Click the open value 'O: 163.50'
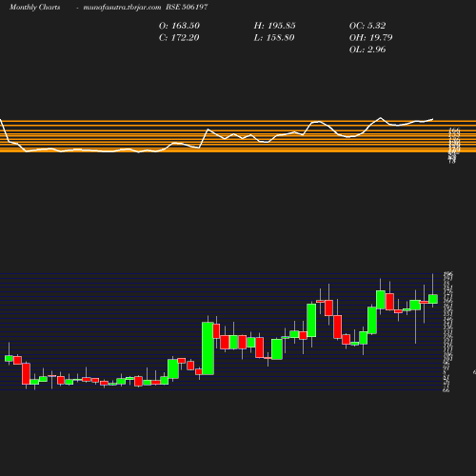 (x=179, y=26)
